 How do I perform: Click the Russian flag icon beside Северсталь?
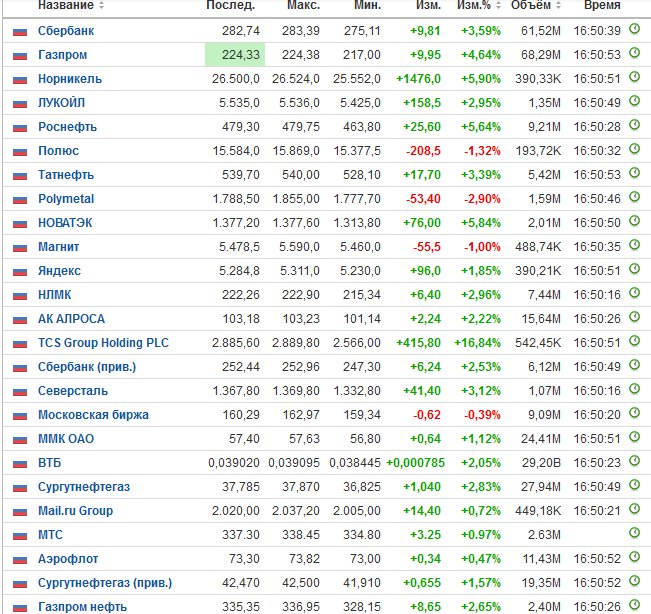(20, 391)
